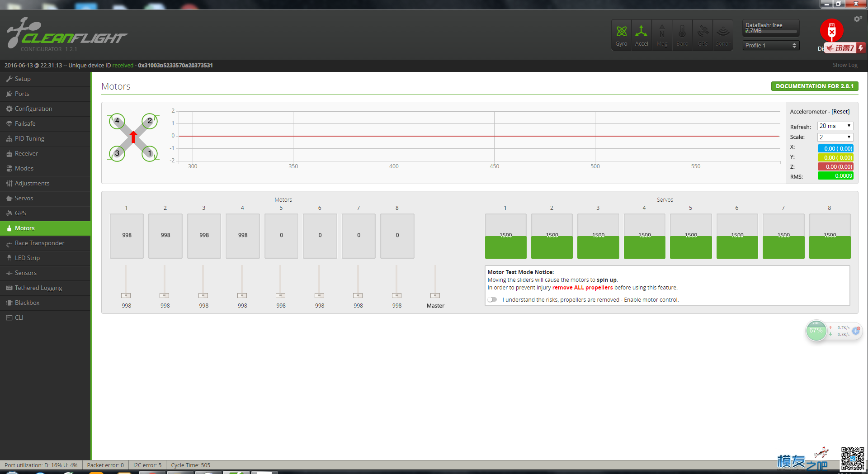Click the Failsafe parachute icon

9,123
